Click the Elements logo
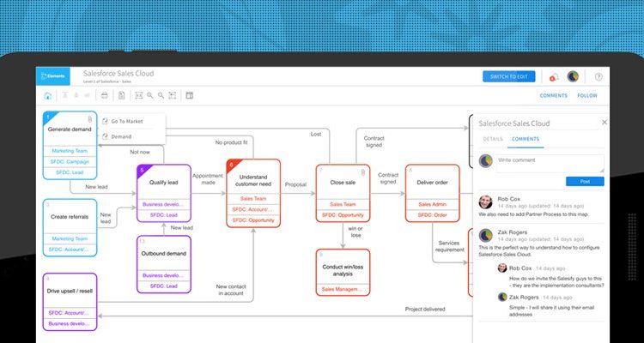Screen dimensions: 644x343 [x=55, y=76]
